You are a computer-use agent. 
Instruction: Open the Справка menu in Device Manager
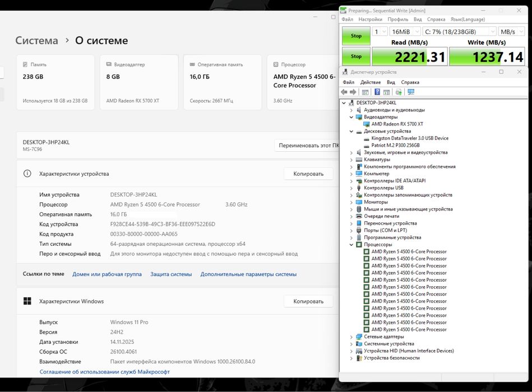coord(410,82)
